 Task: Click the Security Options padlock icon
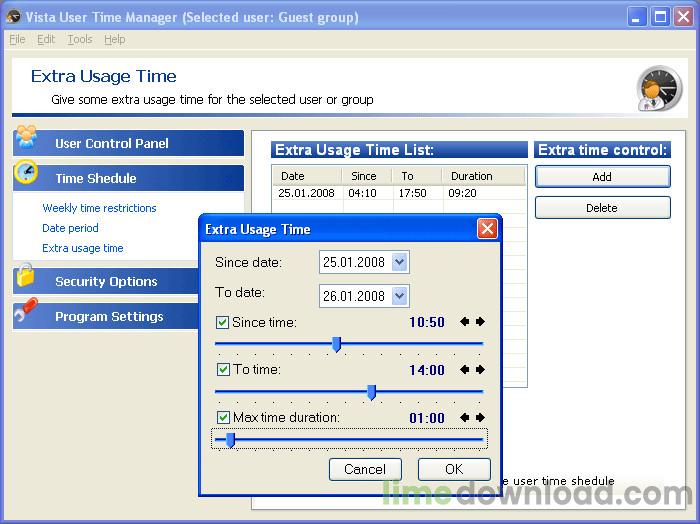click(x=25, y=275)
